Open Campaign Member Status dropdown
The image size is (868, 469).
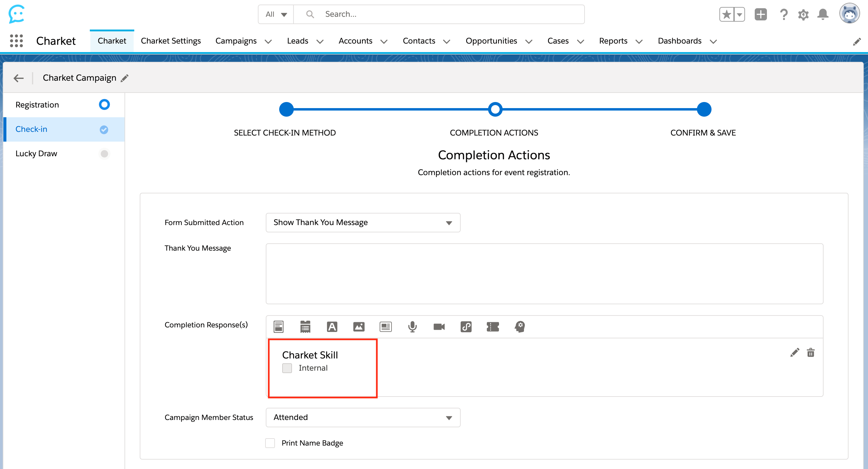[363, 418]
